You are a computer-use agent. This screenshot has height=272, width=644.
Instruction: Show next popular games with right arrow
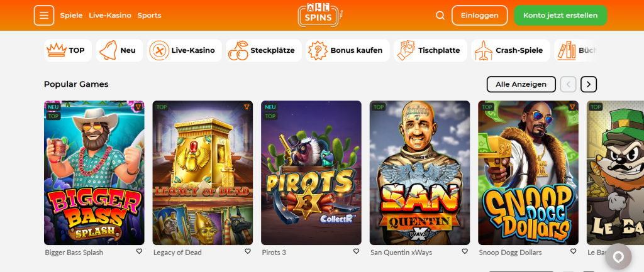click(589, 85)
